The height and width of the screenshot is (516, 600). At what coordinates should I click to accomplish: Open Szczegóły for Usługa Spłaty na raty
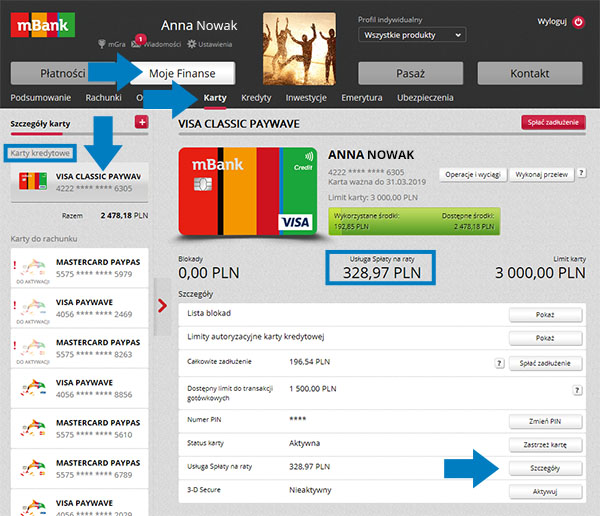point(545,468)
